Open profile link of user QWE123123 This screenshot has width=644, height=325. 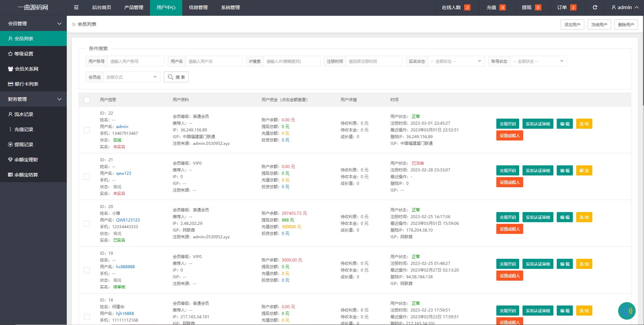point(128,220)
